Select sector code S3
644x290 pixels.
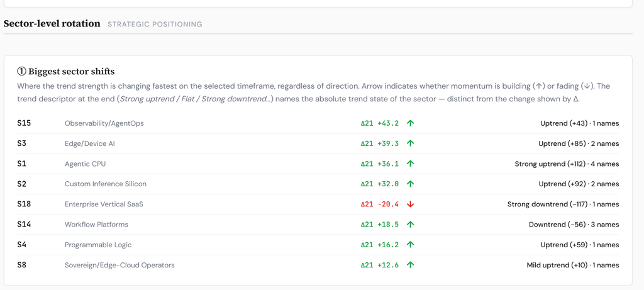coord(22,143)
